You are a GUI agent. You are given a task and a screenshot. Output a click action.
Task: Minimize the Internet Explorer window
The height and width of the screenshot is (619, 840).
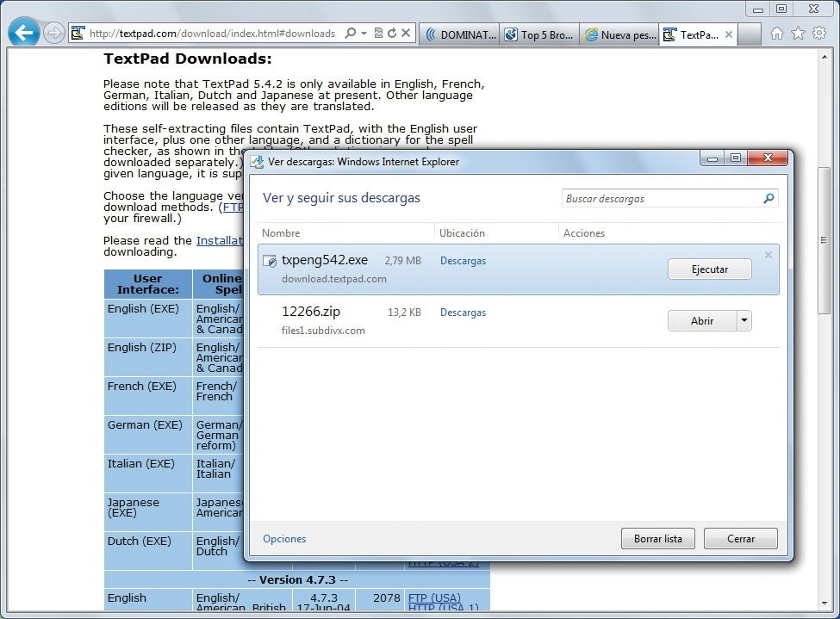tap(757, 9)
